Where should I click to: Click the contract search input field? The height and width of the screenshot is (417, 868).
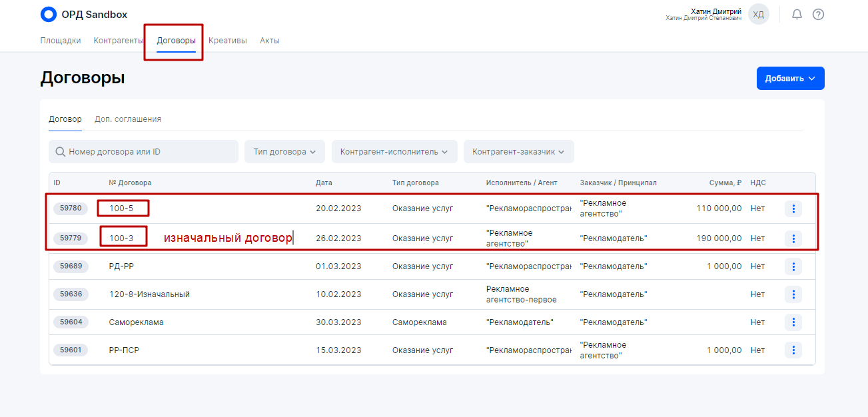150,152
